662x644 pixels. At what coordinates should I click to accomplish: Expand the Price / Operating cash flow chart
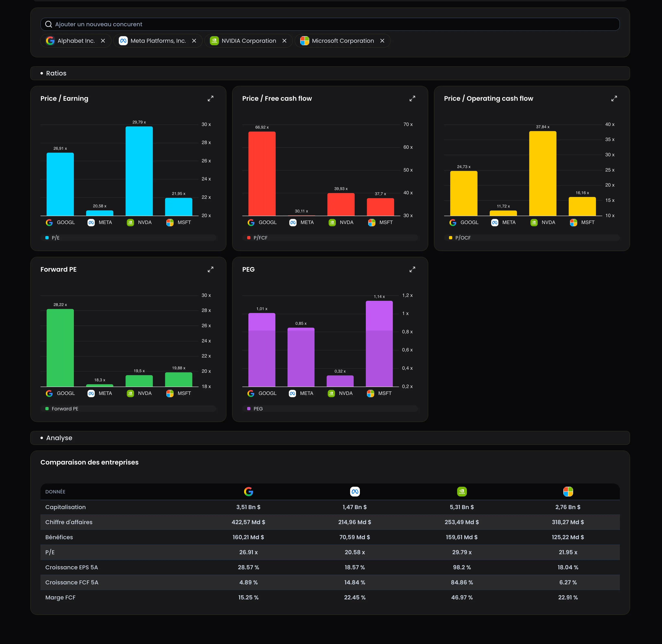click(614, 98)
